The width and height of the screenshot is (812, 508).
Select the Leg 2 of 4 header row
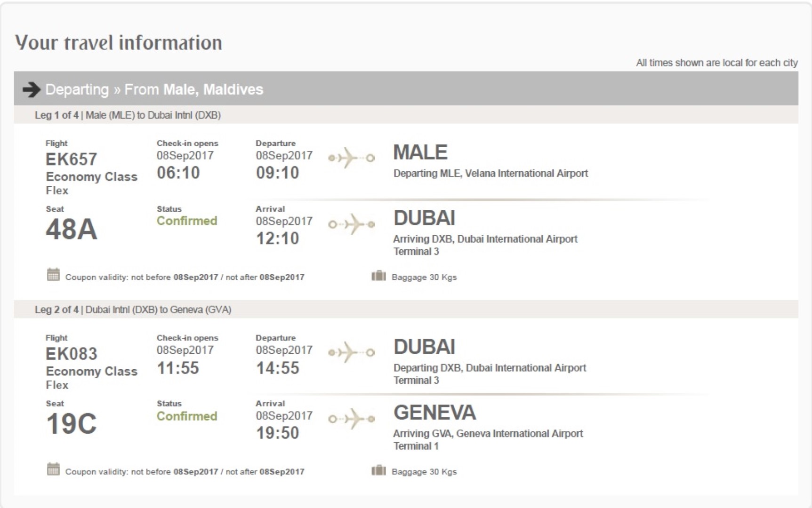click(406, 310)
